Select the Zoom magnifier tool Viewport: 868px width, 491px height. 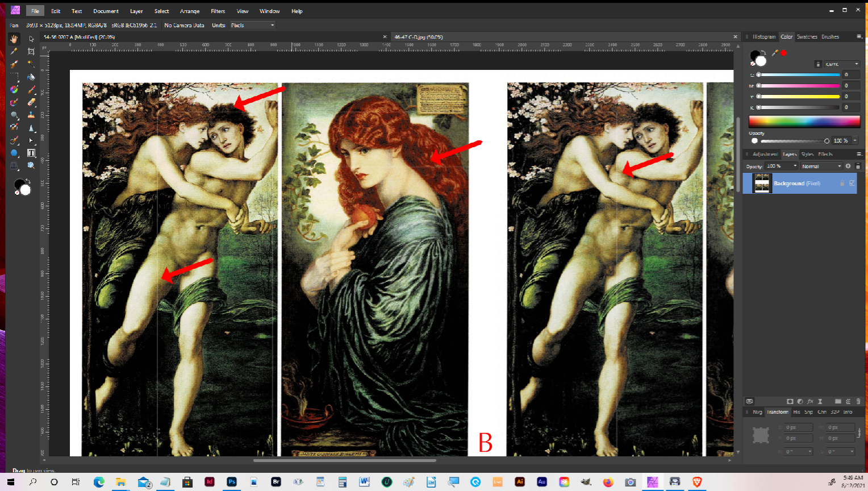pos(31,165)
